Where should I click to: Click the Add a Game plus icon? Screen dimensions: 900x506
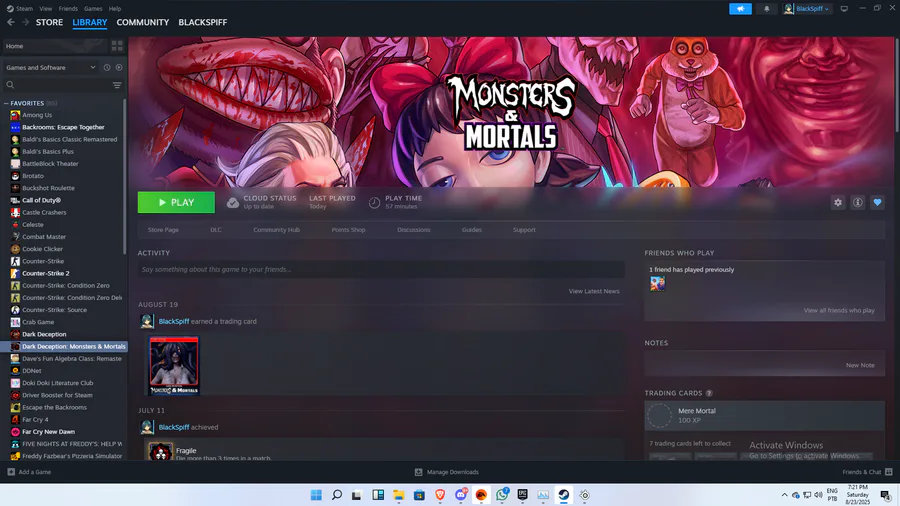coord(11,472)
